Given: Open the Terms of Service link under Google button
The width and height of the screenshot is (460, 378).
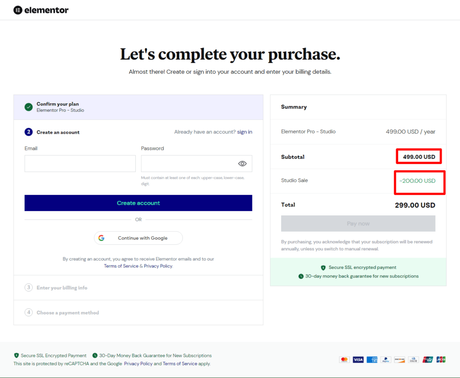Looking at the screenshot, I should tap(121, 266).
